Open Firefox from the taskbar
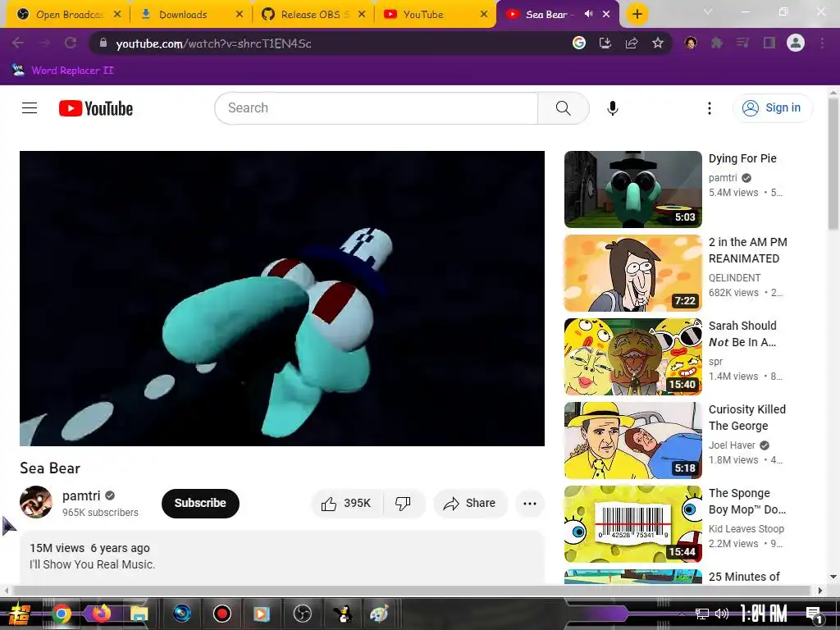Screen dimensions: 840x630 click(x=100, y=614)
